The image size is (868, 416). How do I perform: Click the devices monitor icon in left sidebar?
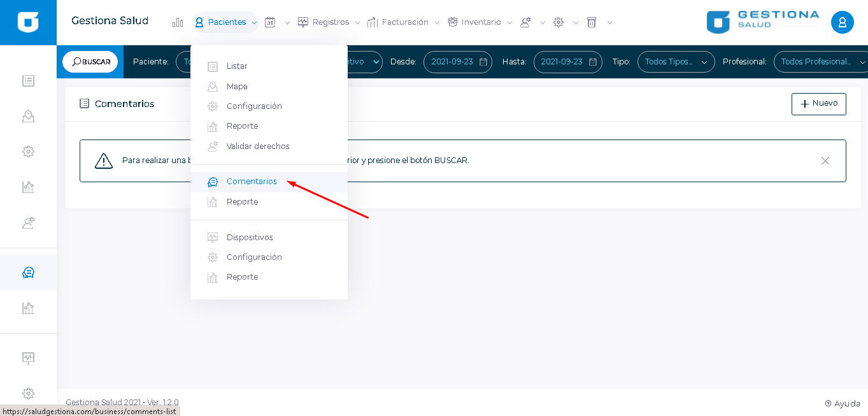click(28, 357)
